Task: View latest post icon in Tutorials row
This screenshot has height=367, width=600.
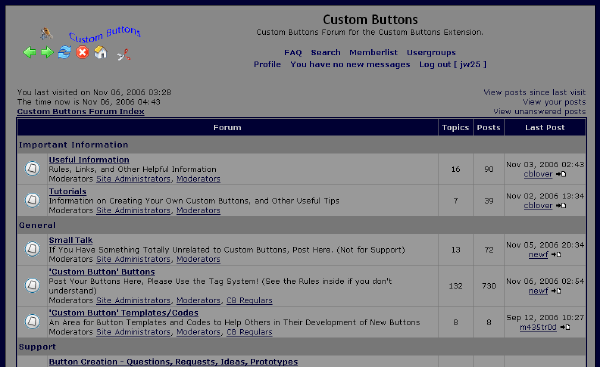Action: point(561,206)
